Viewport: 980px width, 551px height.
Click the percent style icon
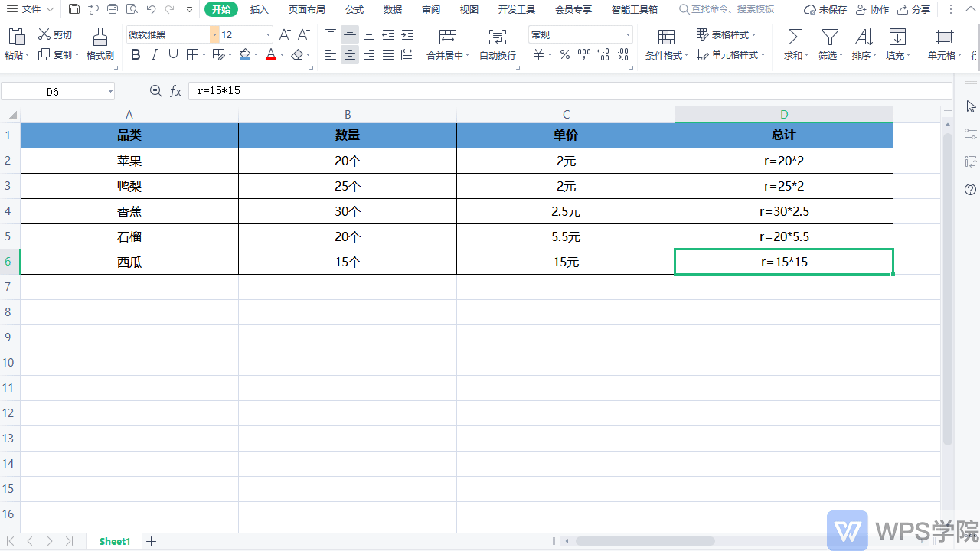[x=564, y=54]
